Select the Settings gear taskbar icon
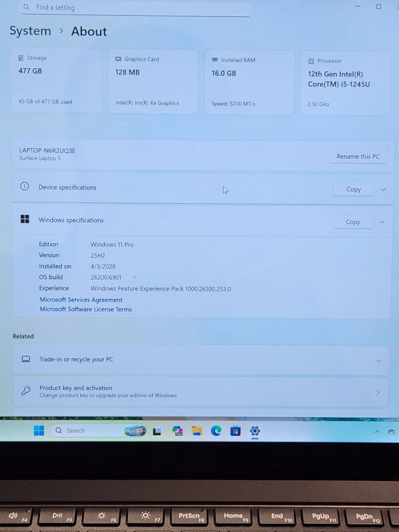The image size is (399, 532). (x=255, y=431)
